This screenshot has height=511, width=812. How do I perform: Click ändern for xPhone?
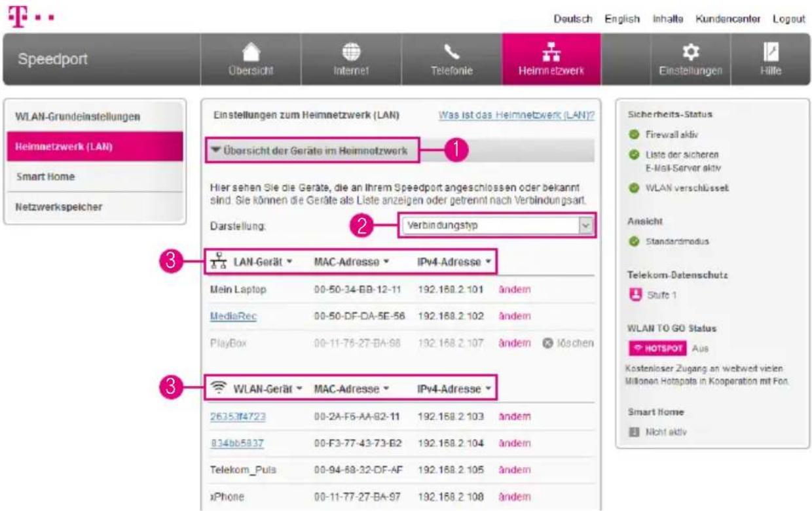click(x=515, y=497)
